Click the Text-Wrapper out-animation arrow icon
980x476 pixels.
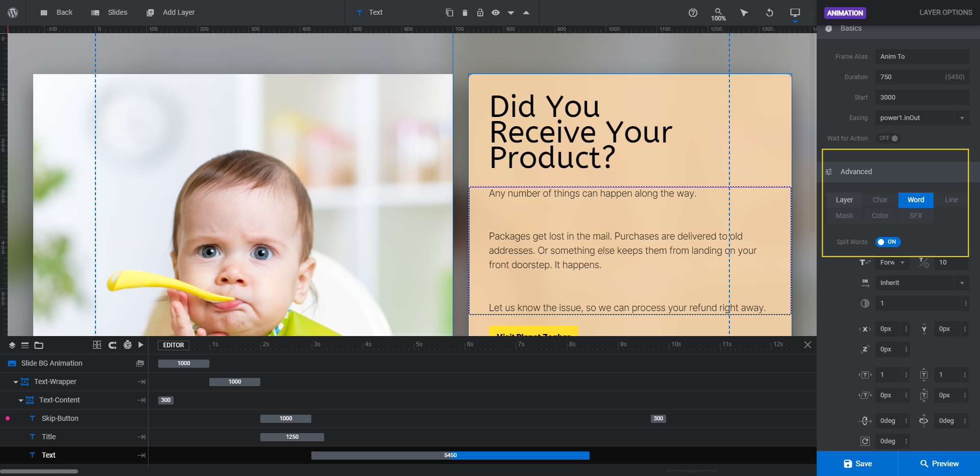141,382
